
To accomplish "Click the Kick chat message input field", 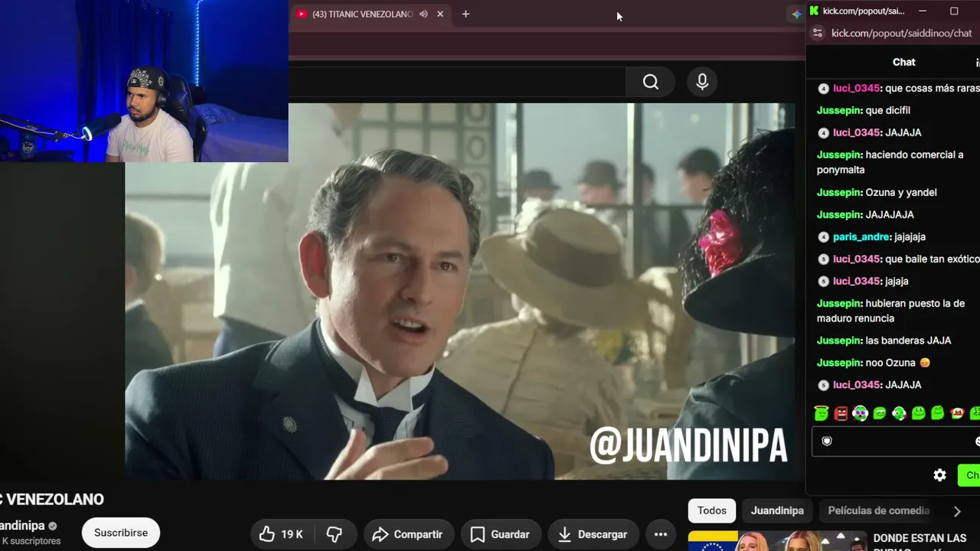I will pyautogui.click(x=896, y=442).
